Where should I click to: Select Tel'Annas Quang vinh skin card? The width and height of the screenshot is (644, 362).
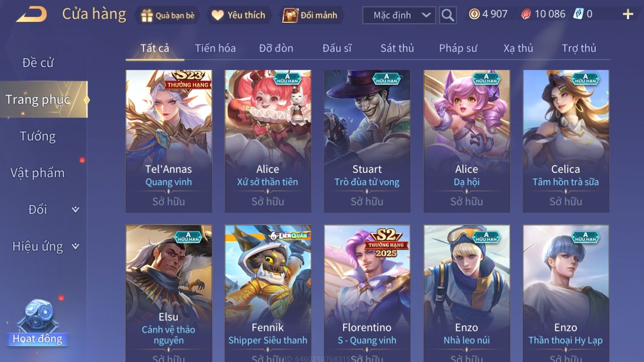point(168,141)
